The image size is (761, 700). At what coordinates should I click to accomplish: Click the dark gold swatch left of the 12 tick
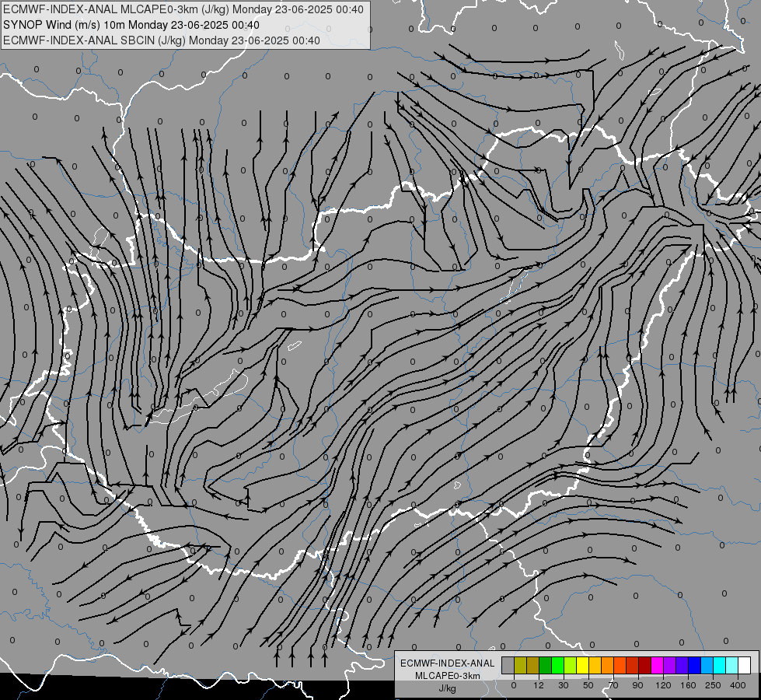click(x=533, y=665)
